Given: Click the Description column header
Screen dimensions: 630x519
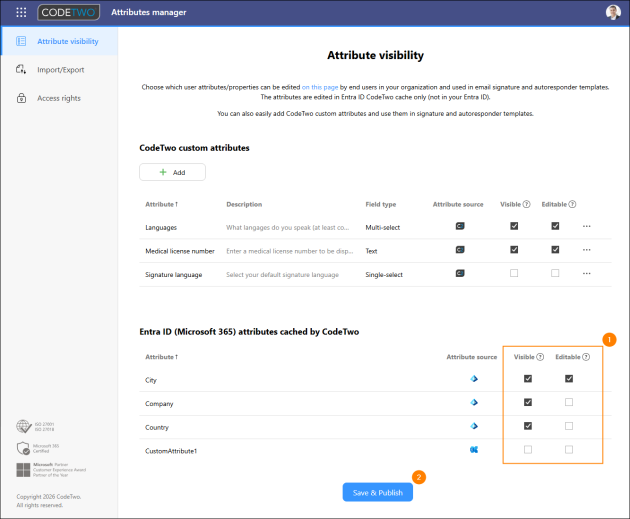Looking at the screenshot, I should point(244,204).
